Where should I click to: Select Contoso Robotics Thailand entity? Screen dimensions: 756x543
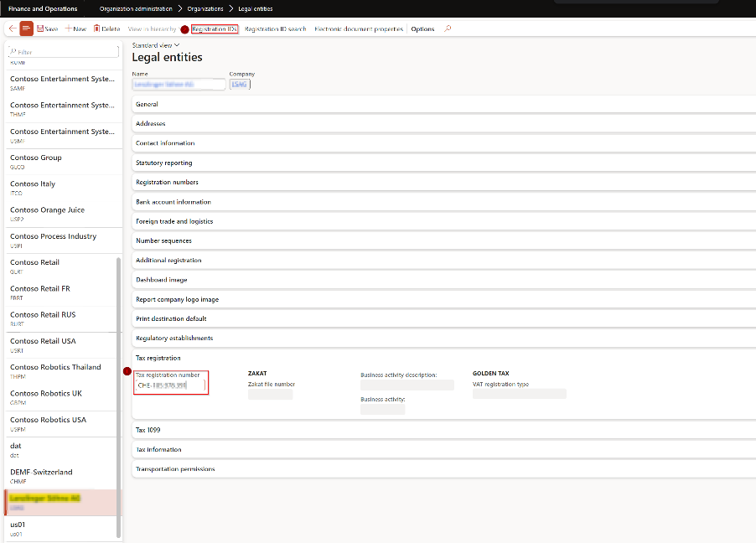pos(60,371)
